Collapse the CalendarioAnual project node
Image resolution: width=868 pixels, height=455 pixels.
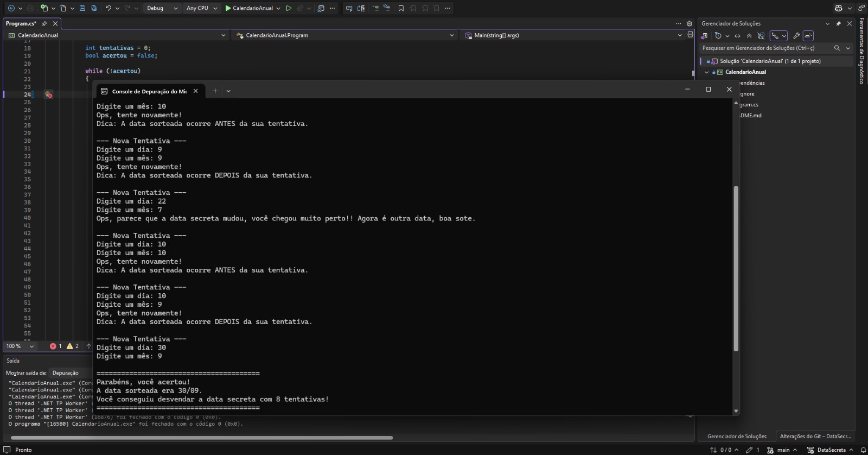[x=706, y=72]
